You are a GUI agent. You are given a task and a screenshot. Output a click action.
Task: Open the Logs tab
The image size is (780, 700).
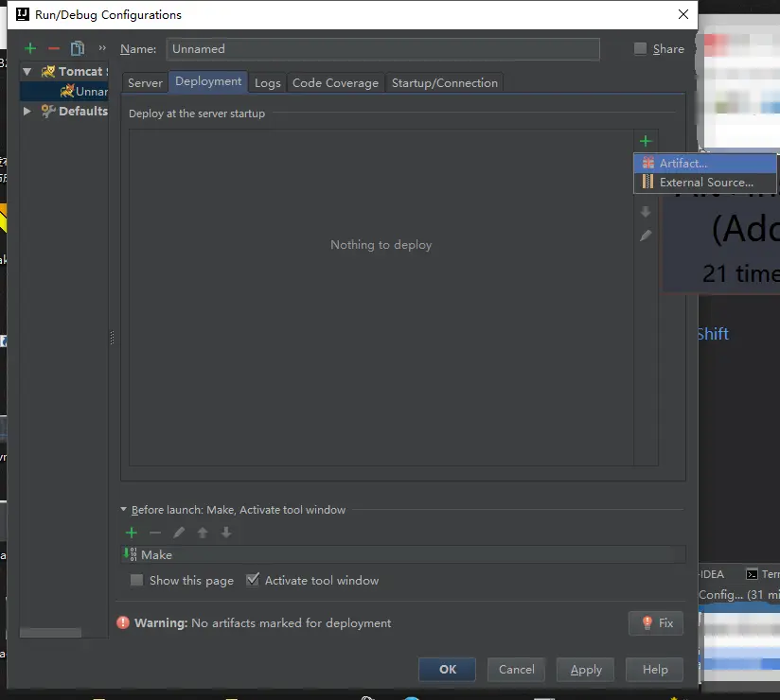tap(268, 83)
